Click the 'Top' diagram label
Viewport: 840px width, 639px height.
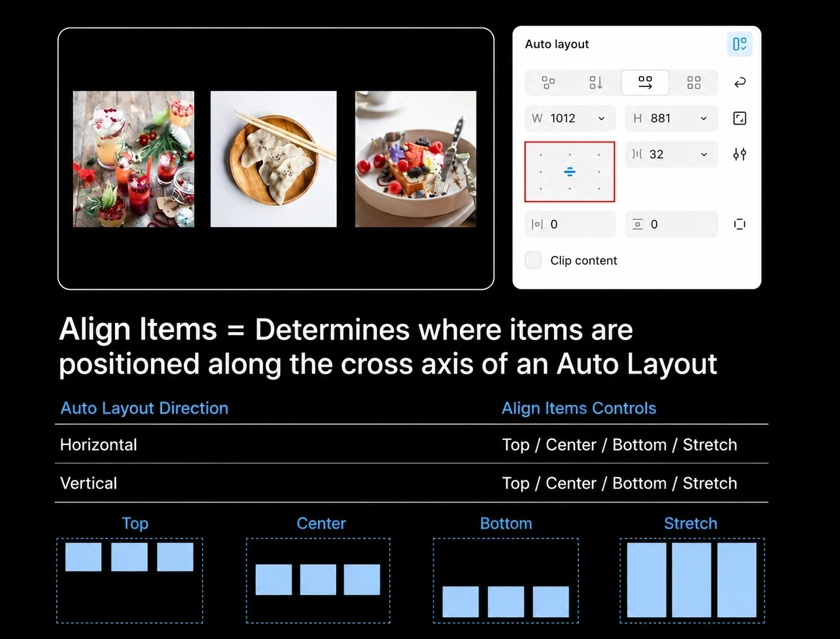(x=135, y=523)
